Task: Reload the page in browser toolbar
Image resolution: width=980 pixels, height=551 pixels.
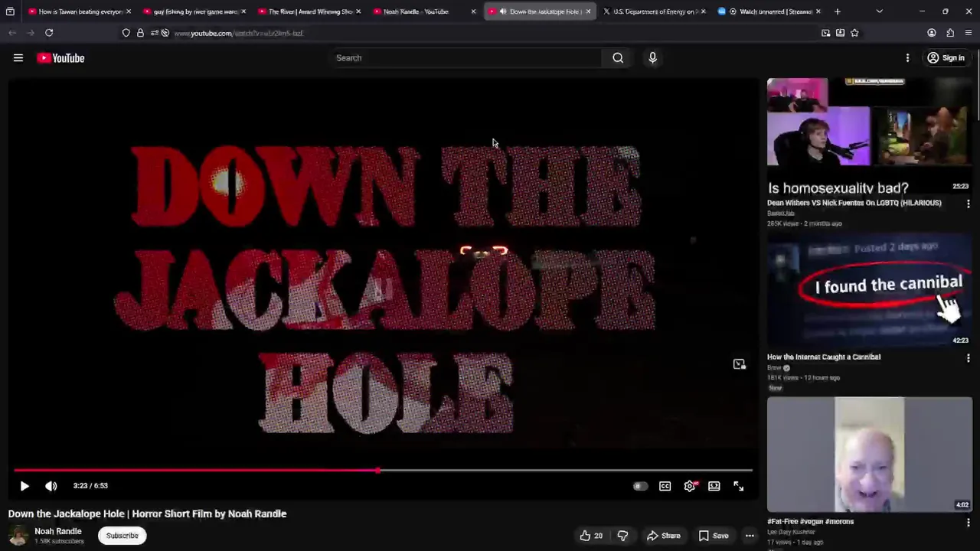Action: tap(49, 33)
